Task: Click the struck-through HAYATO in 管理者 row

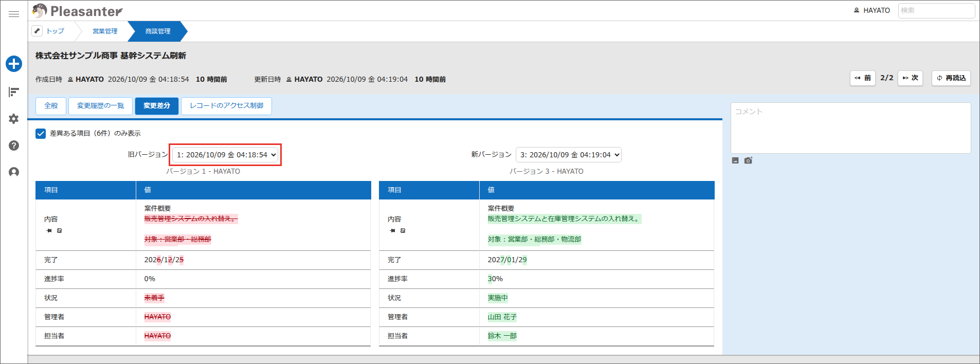Action: point(157,317)
